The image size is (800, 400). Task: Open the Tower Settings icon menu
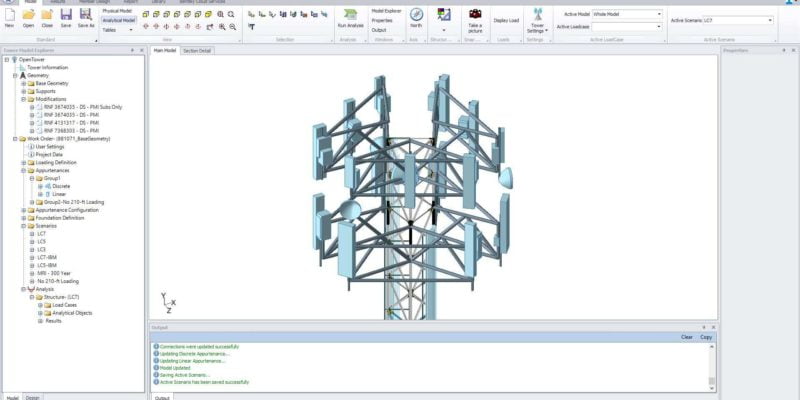point(536,18)
